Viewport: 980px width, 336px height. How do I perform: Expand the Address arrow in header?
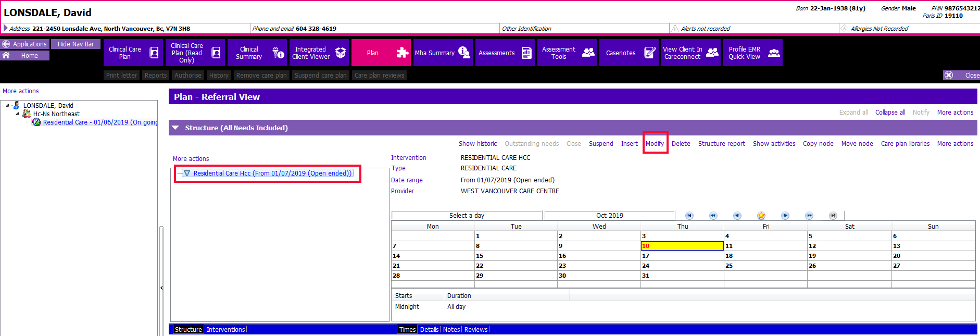coord(6,28)
